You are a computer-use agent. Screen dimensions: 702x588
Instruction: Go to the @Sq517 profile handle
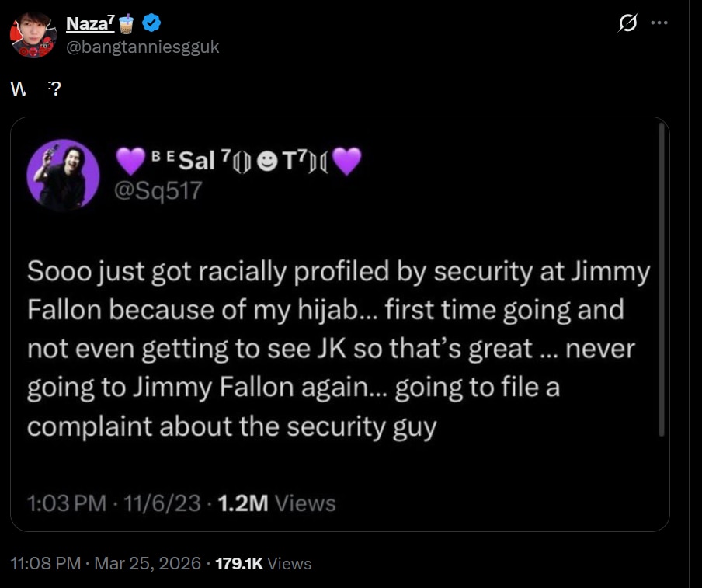click(158, 190)
